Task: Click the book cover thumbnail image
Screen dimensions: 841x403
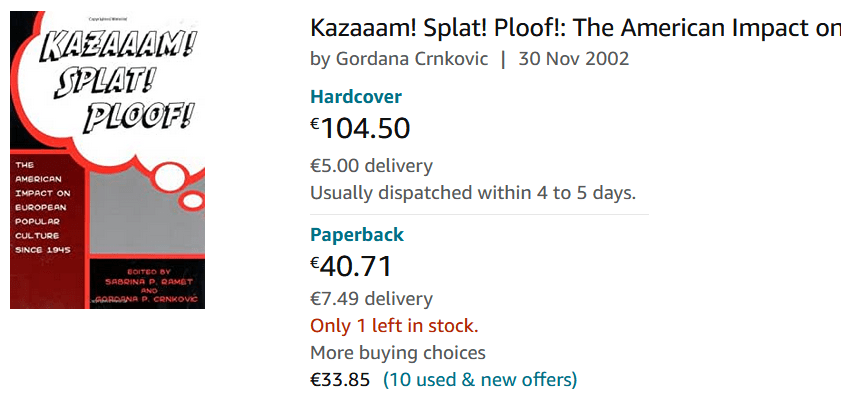Action: click(x=107, y=160)
